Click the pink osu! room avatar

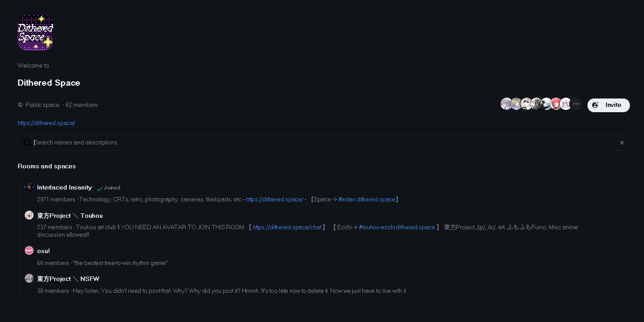pos(29,250)
